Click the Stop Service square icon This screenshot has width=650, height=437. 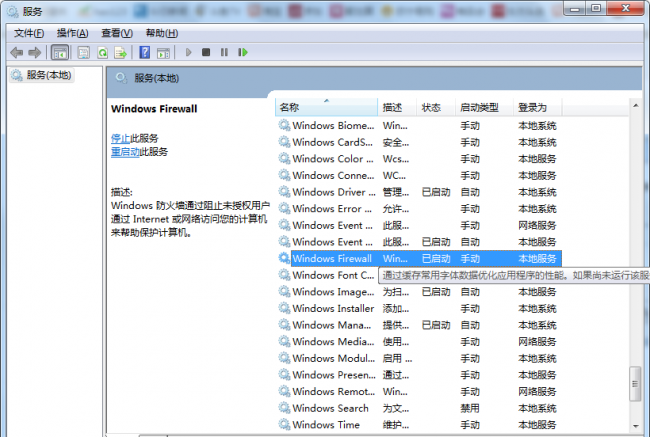(206, 52)
